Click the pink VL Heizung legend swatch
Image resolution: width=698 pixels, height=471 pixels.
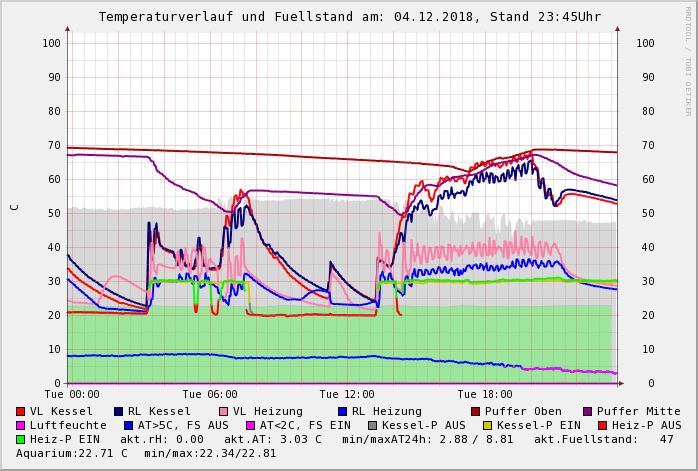pos(223,411)
